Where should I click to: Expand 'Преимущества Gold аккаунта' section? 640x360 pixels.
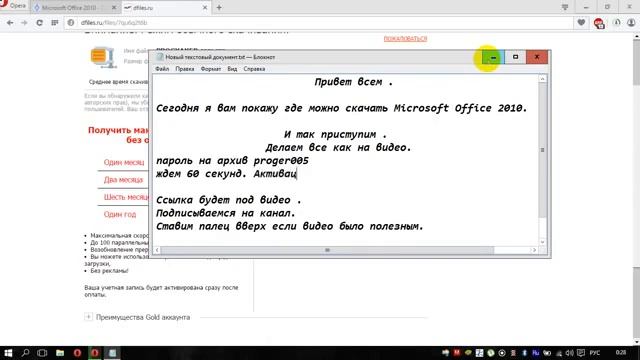coord(89,317)
